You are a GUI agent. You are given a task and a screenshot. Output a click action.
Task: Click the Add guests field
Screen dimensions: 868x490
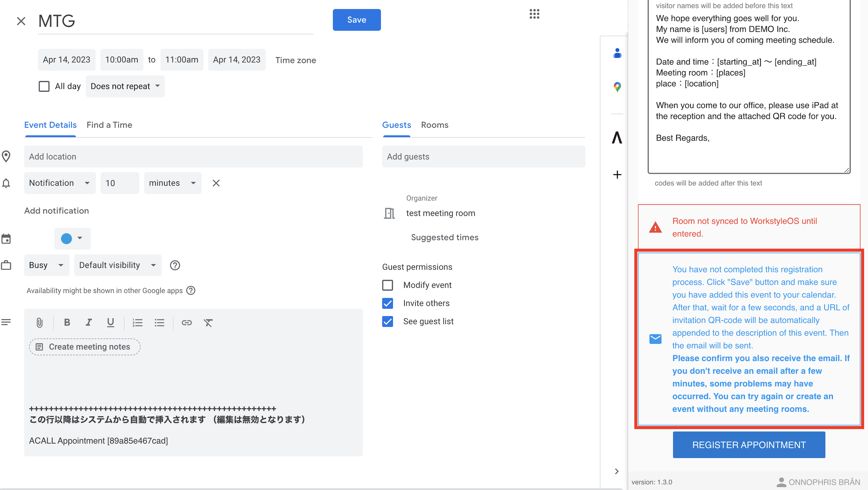(483, 156)
